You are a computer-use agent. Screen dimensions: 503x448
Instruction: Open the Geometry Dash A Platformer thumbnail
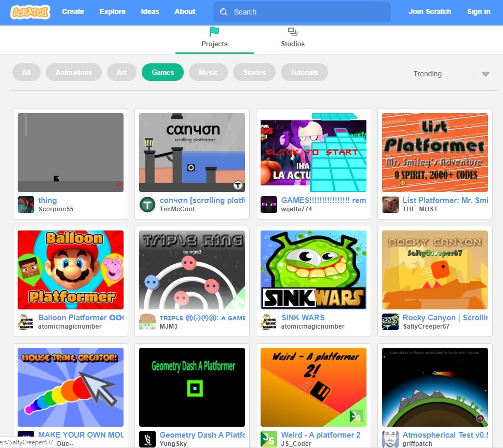[x=192, y=387]
